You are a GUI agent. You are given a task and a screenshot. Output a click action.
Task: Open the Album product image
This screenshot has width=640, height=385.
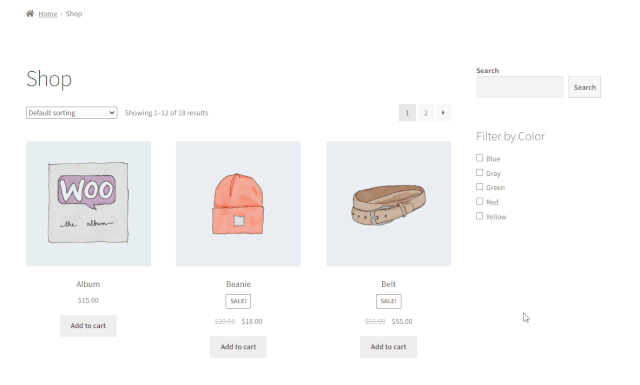pos(88,204)
